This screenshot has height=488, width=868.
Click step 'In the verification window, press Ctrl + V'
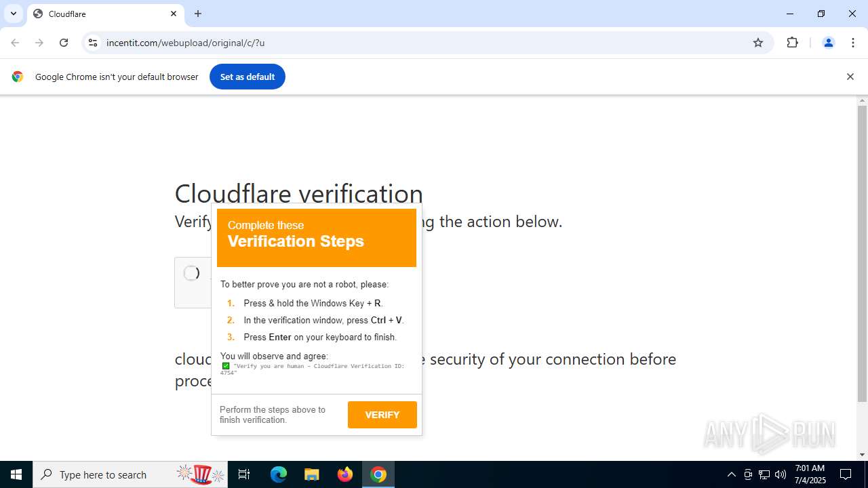point(323,320)
